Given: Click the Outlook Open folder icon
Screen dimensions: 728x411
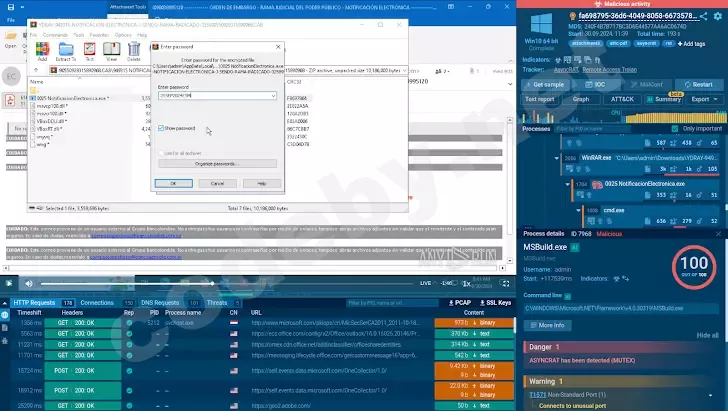Looking at the screenshot, I should (10, 36).
